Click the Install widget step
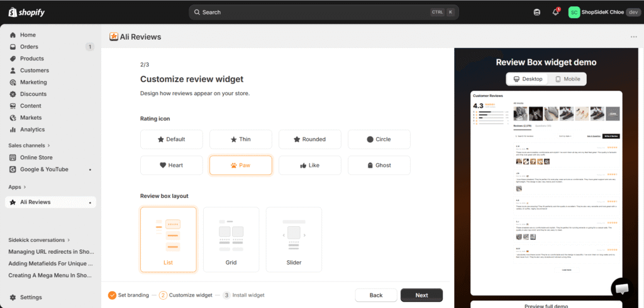 [243, 295]
